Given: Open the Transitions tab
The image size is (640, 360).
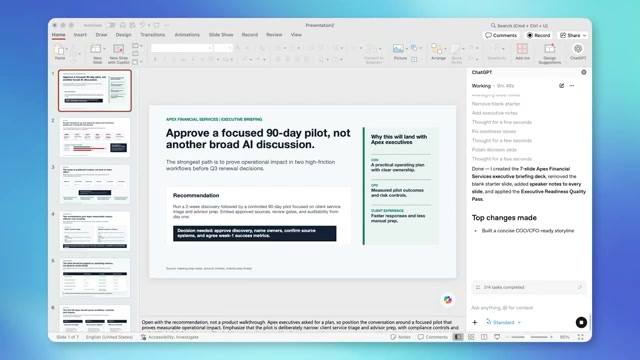Looking at the screenshot, I should [153, 35].
